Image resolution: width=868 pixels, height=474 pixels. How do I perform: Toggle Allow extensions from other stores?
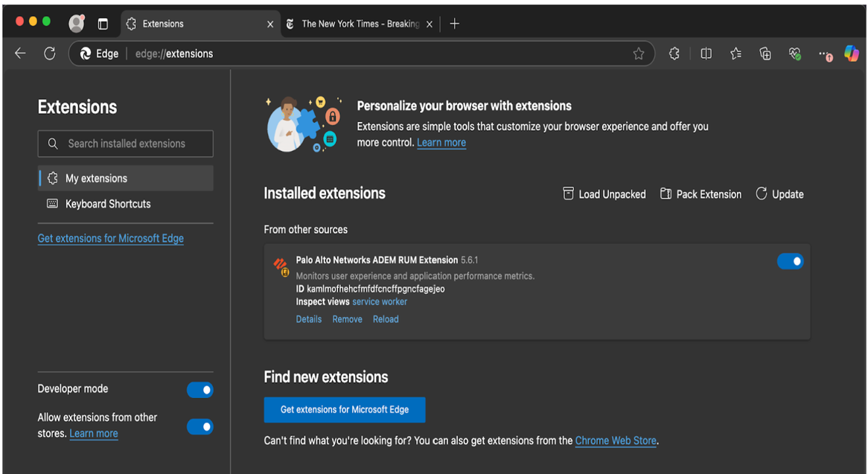(x=200, y=426)
